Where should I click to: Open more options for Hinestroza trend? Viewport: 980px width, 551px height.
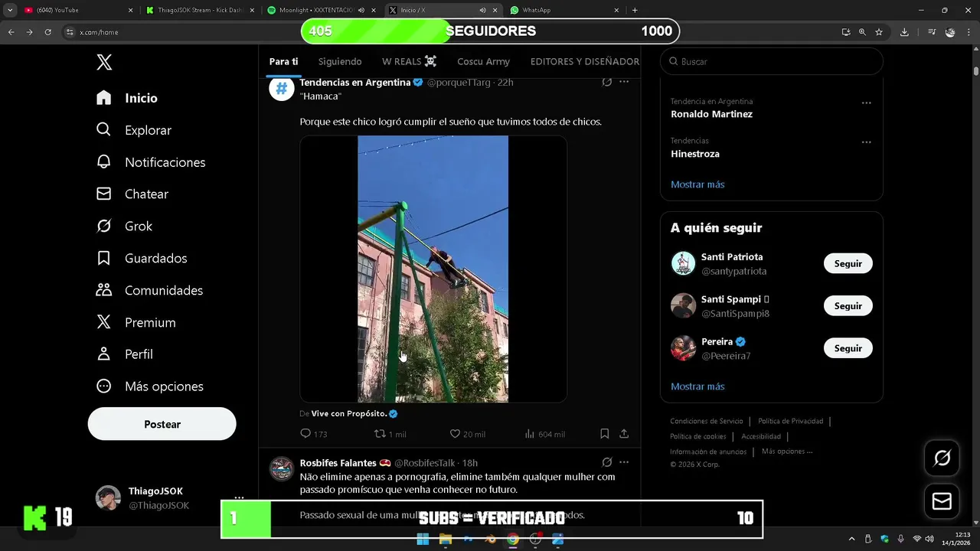[x=866, y=142]
